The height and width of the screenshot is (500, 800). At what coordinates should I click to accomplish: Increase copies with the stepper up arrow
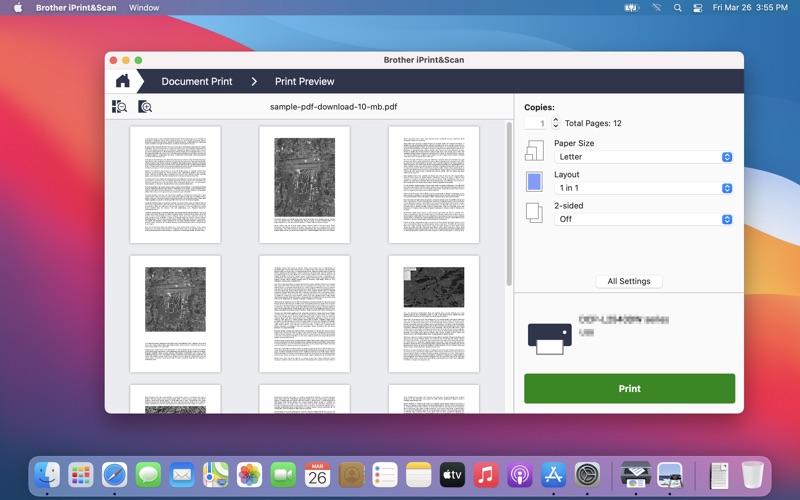(x=556, y=120)
